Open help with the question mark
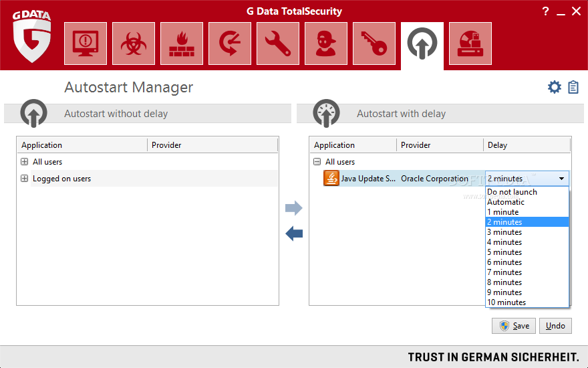The height and width of the screenshot is (368, 588). pos(546,11)
